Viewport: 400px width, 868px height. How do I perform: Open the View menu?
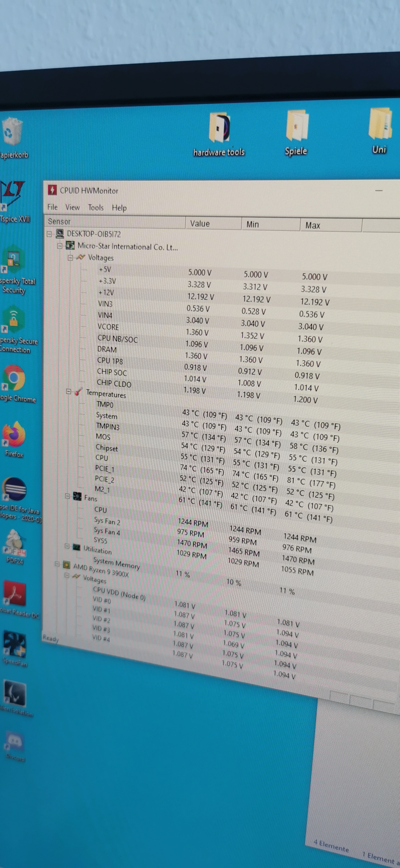pos(73,207)
